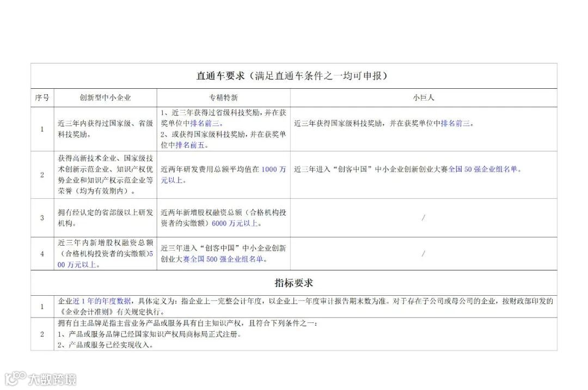Click the line '《企业会计准则》有关规定执行'
Viewport: 588px width, 390px height.
tap(111, 312)
